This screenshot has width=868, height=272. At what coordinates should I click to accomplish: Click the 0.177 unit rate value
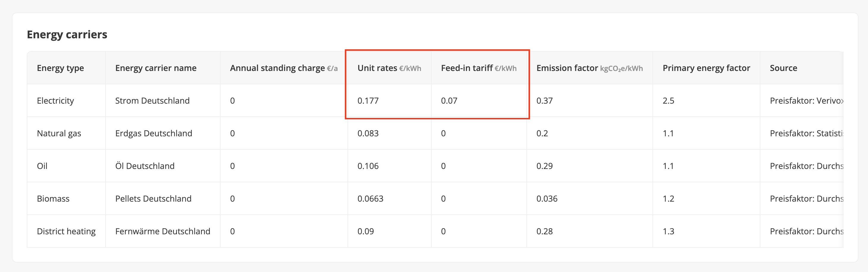click(368, 101)
